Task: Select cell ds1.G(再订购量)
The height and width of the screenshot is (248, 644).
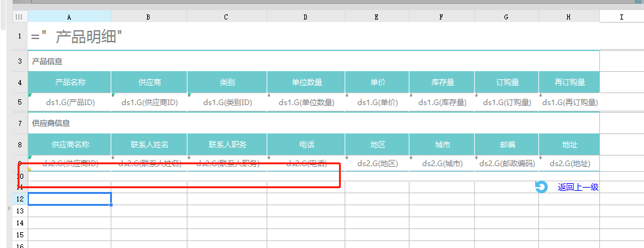Action: pos(569,103)
